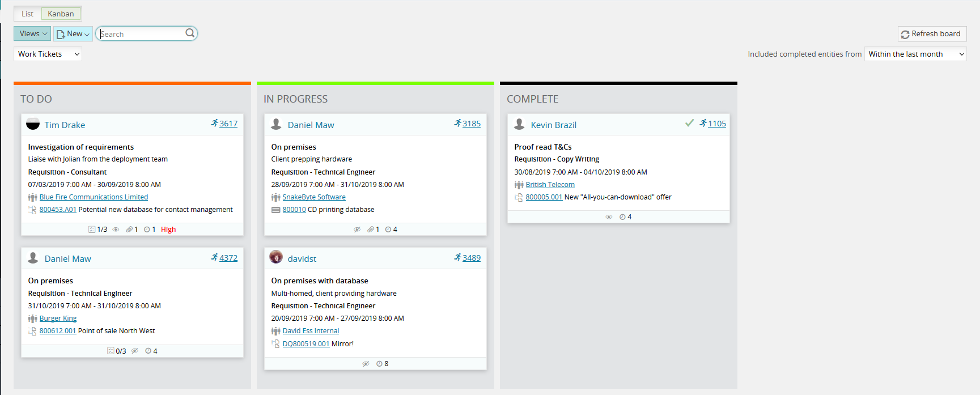Open the Blue Fire Communications Limited link

[x=94, y=197]
